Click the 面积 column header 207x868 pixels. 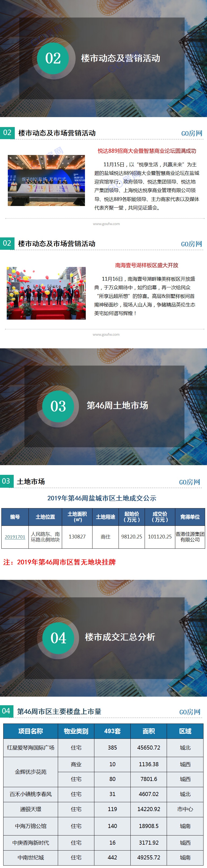[149, 731]
